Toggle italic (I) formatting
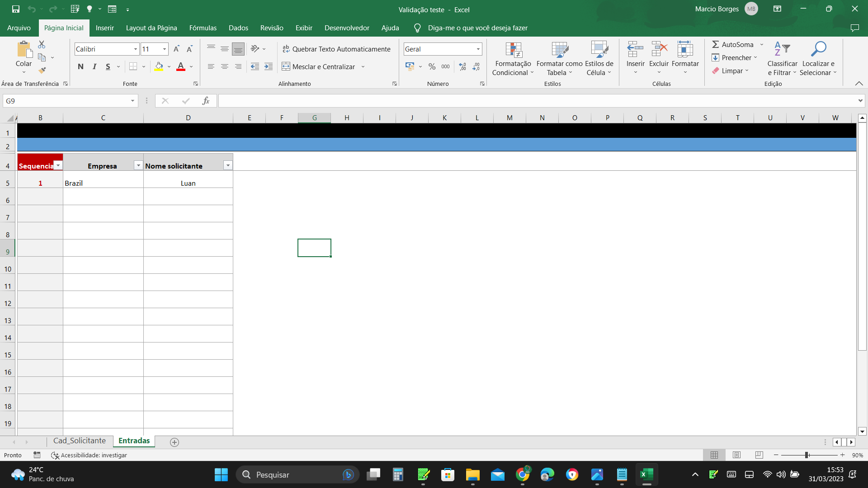The width and height of the screenshot is (868, 488). pyautogui.click(x=94, y=66)
